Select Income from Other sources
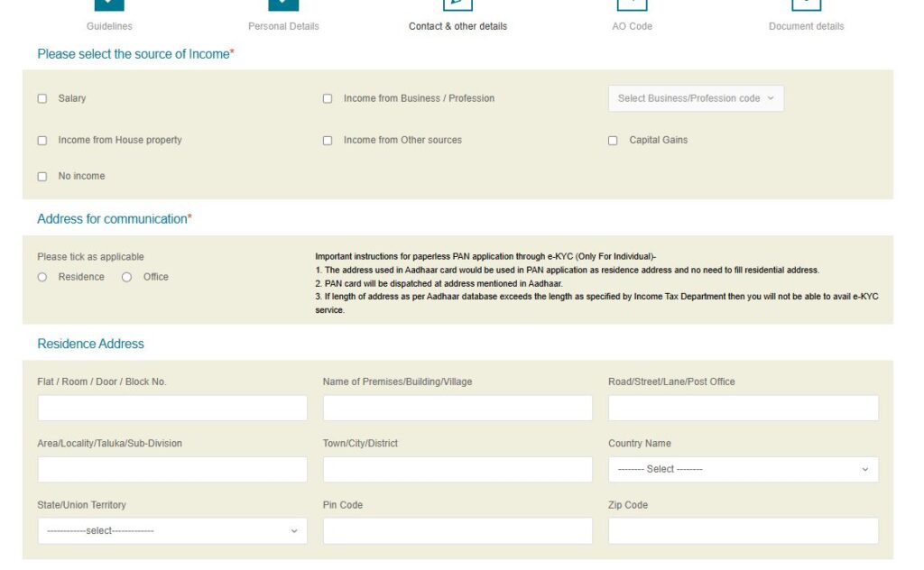Screen dimensions: 924x570 pyautogui.click(x=328, y=140)
